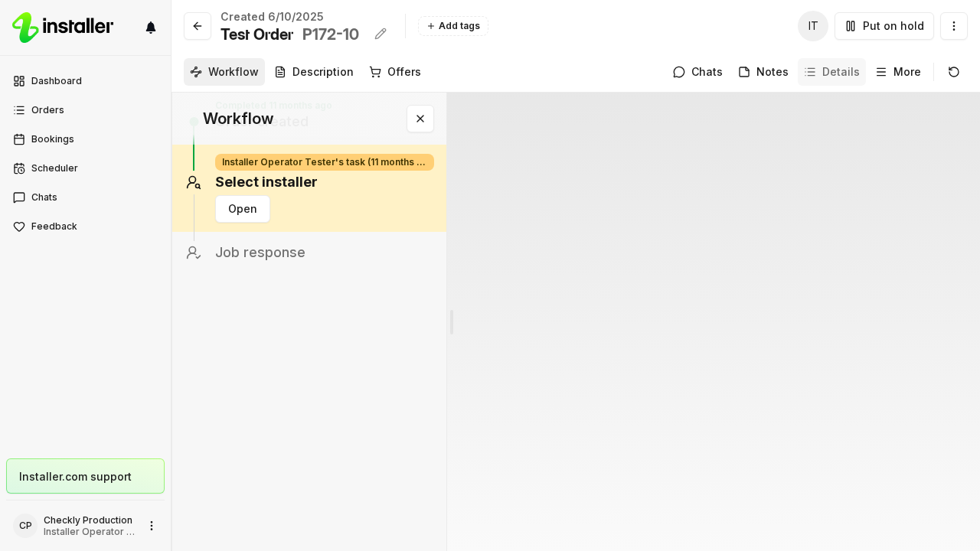Click Checkly Production account name
The height and width of the screenshot is (551, 980).
pos(88,520)
